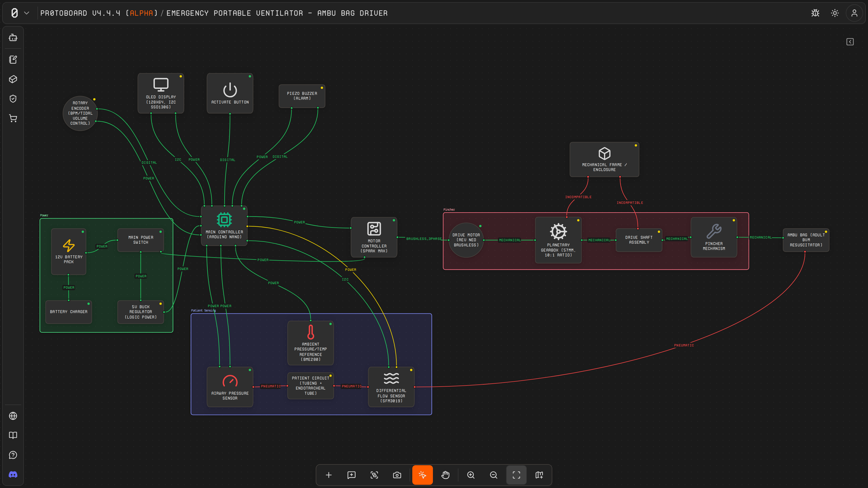Click the I2C label near OLED Display wire
868x488 pixels.
[178, 160]
